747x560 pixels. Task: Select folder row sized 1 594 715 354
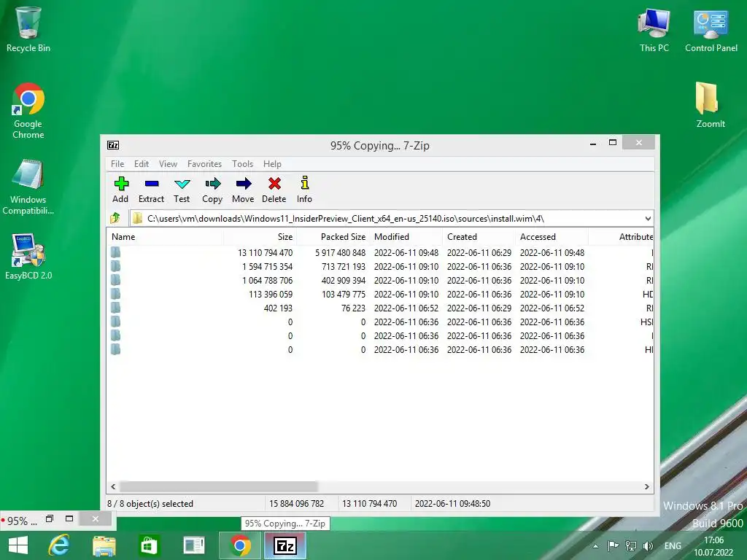tap(379, 266)
